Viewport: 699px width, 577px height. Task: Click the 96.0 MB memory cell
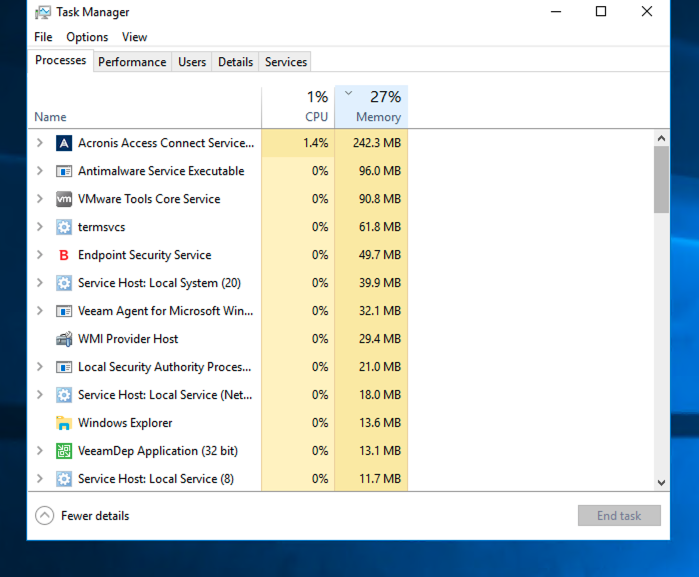371,171
